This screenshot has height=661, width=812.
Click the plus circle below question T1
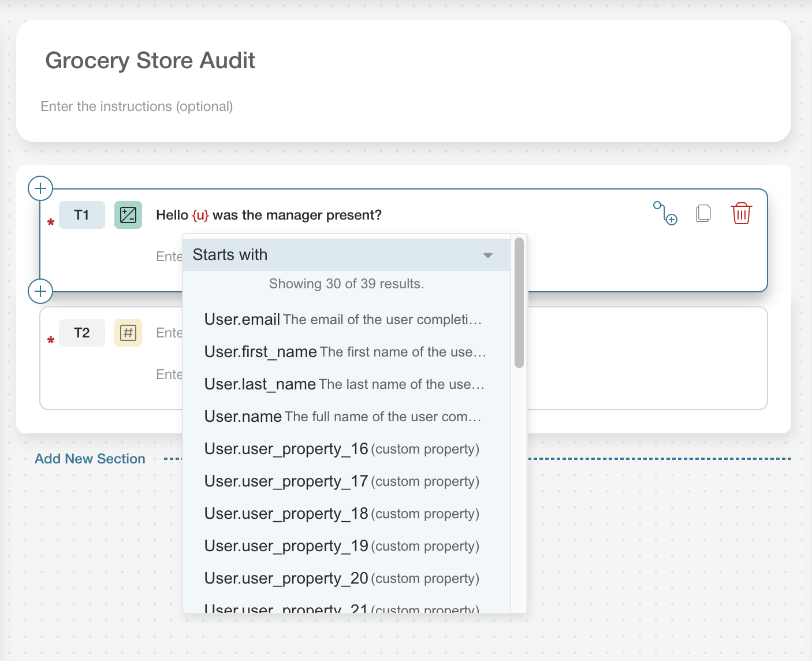[x=40, y=291]
